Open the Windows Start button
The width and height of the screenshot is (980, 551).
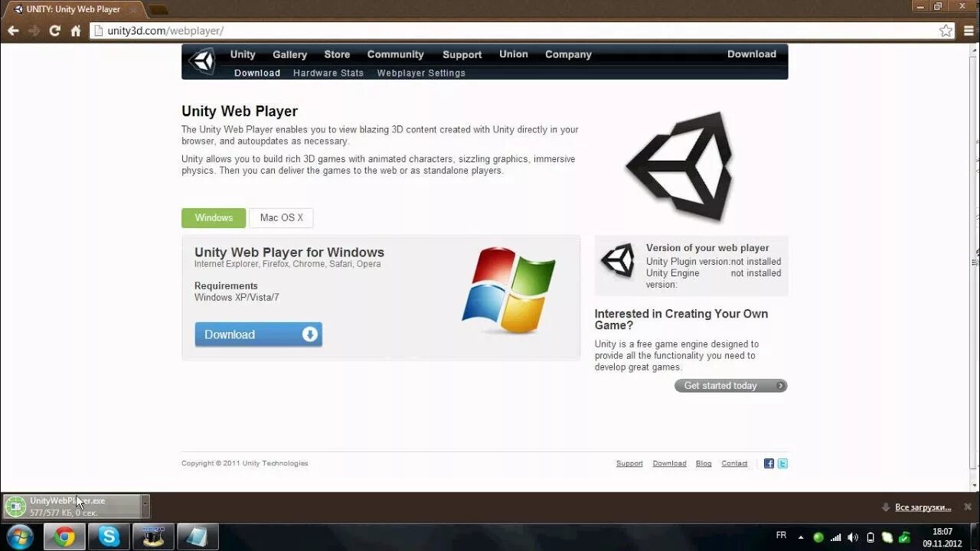pos(19,536)
